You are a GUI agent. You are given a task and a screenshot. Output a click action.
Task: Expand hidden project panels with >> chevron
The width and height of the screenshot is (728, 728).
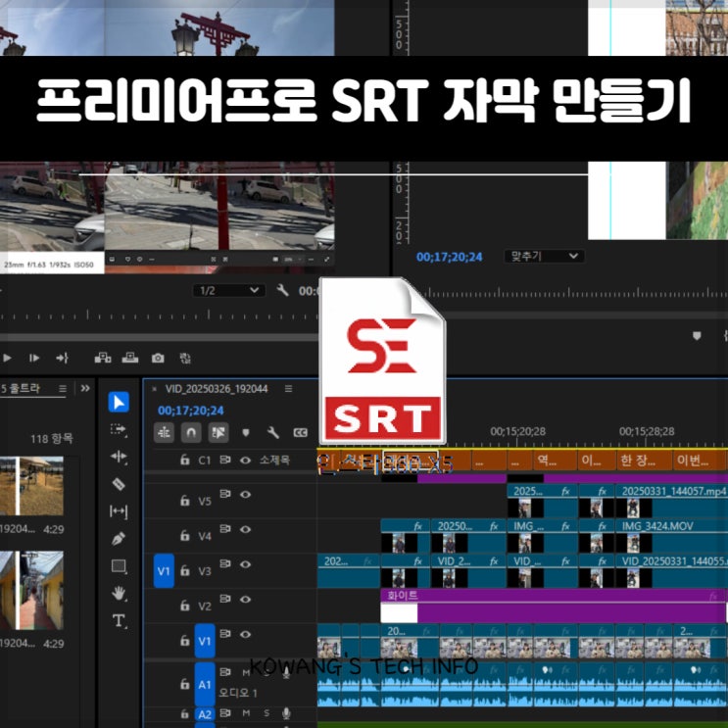[85, 388]
